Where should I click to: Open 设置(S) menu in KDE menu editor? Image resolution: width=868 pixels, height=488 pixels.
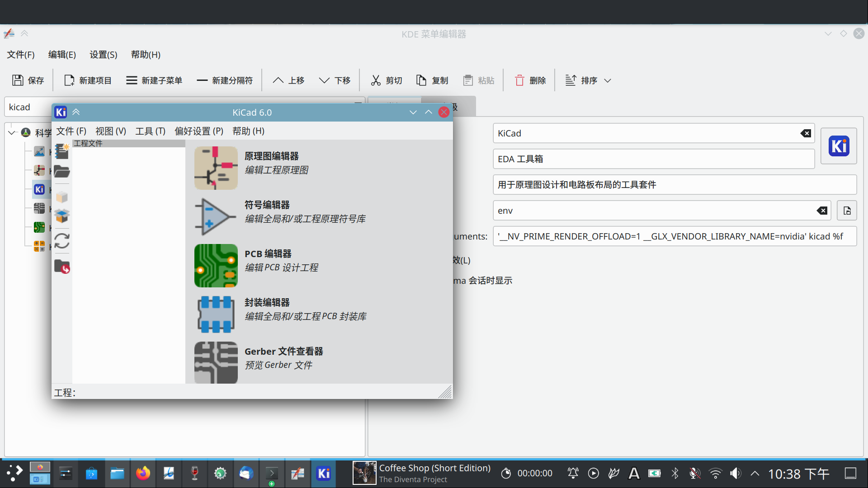coord(104,55)
